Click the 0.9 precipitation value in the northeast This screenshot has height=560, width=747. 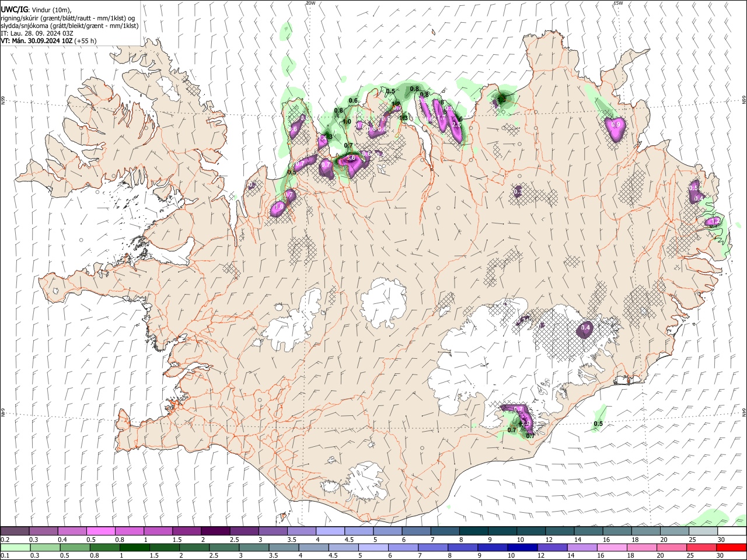point(615,125)
